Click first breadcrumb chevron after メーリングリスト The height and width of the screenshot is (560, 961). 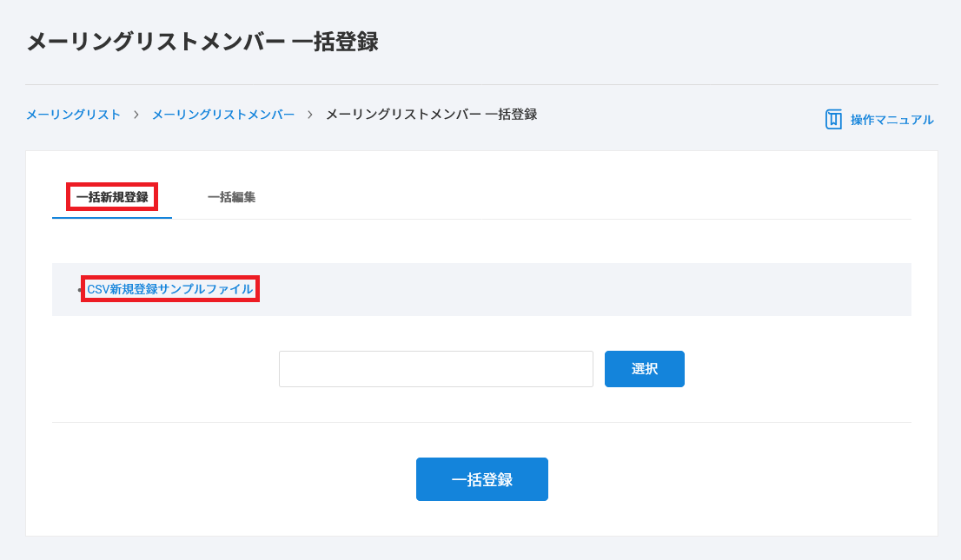click(136, 115)
